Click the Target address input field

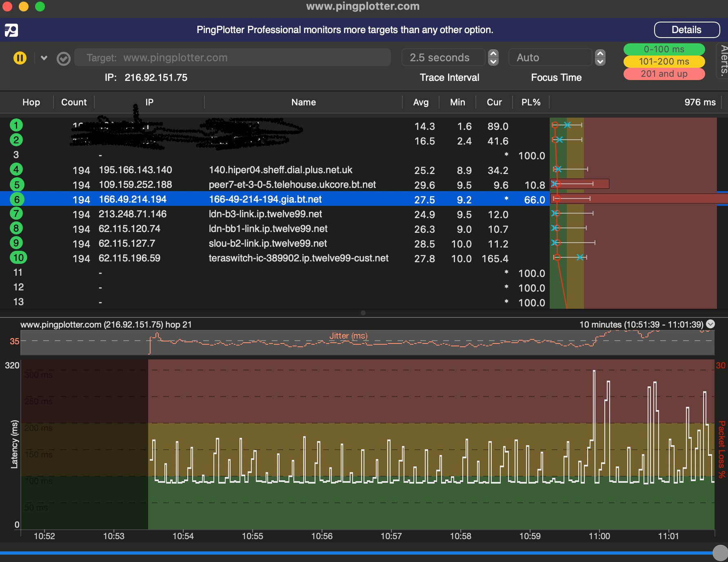pos(233,58)
